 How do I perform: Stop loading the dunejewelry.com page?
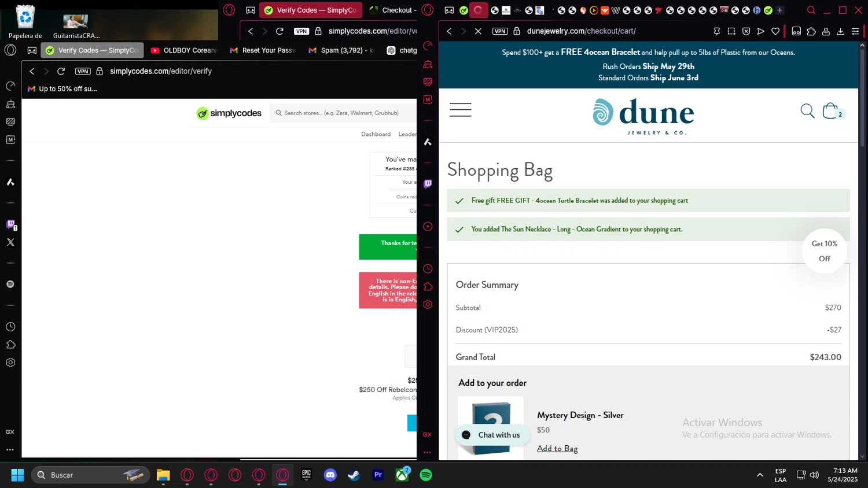click(x=478, y=31)
